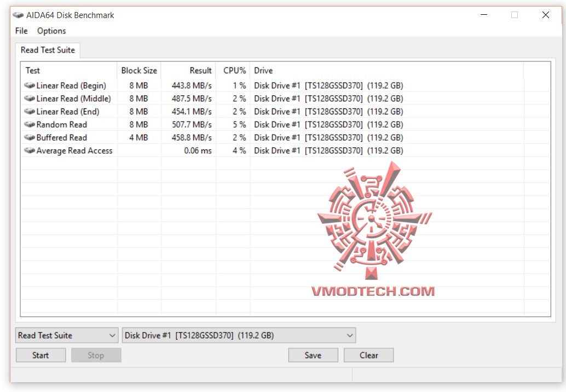Click the drive icon beside Linear Read (Begin)
The height and width of the screenshot is (392, 566).
[29, 85]
